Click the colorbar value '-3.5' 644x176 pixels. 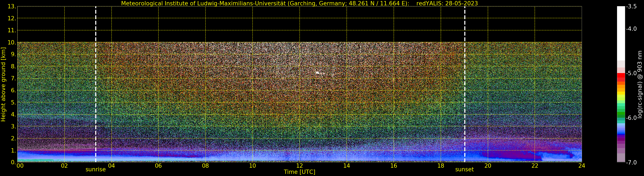coord(631,6)
